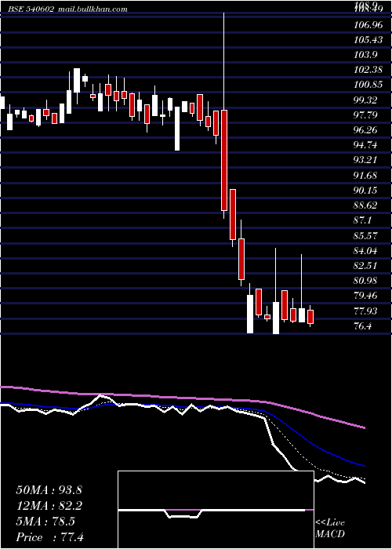
Task: Click the 96.26 price axis label
Action: [365, 130]
